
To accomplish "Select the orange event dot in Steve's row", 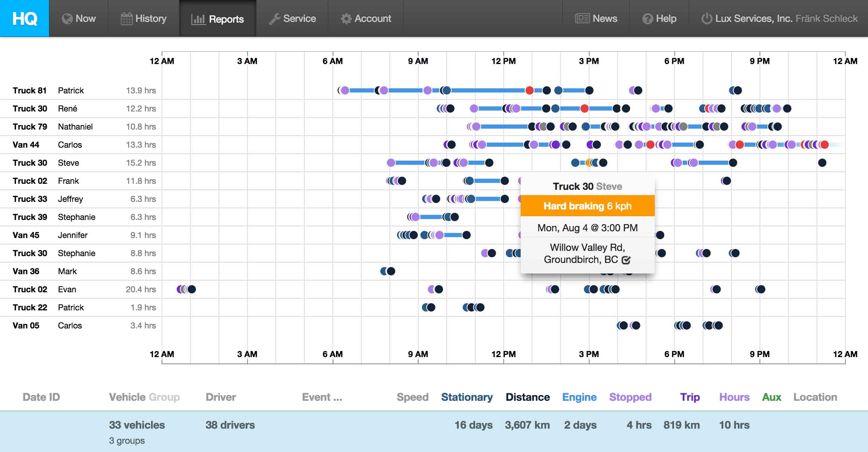I will [x=588, y=163].
